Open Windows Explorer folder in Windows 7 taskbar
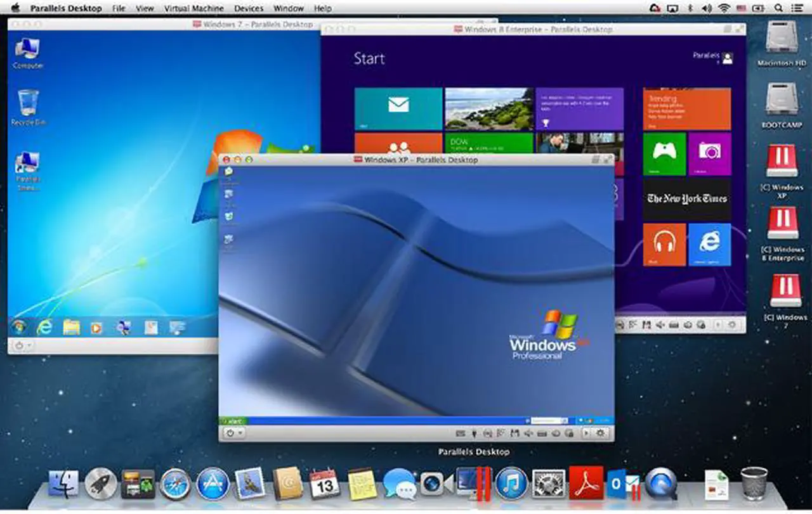The height and width of the screenshot is (514, 812). coord(71,327)
